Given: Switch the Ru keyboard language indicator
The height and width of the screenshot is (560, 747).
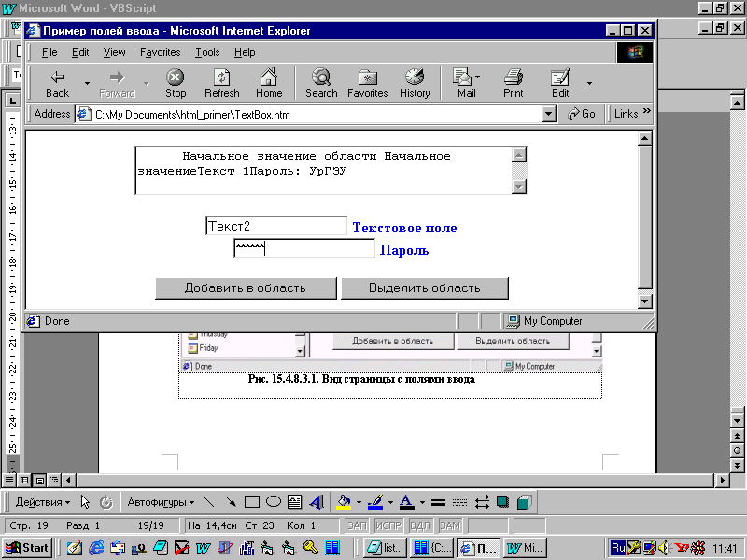Looking at the screenshot, I should (617, 548).
